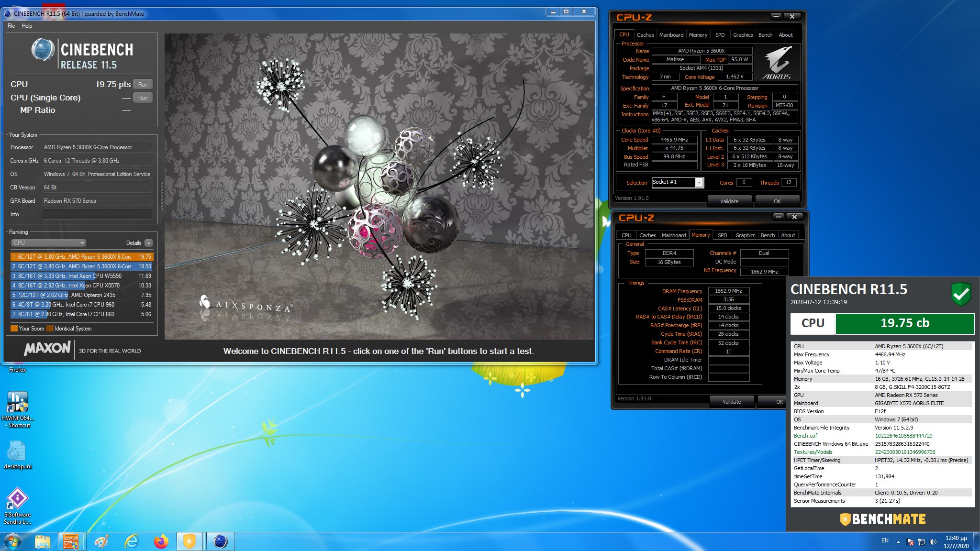Open the Action Center flag tray icon

click(x=910, y=542)
